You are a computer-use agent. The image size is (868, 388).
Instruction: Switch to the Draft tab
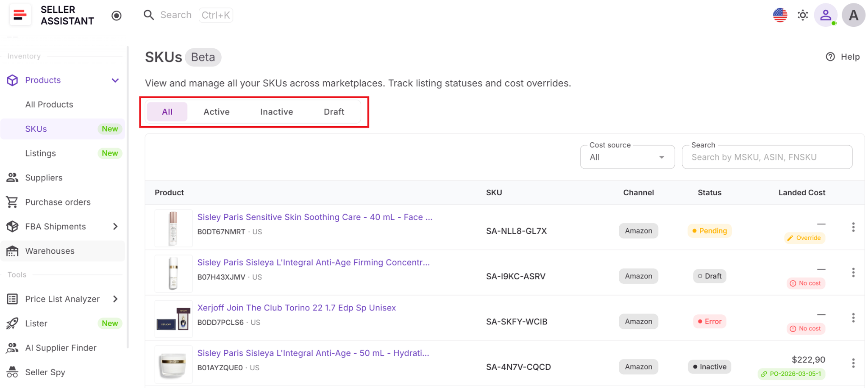point(334,112)
